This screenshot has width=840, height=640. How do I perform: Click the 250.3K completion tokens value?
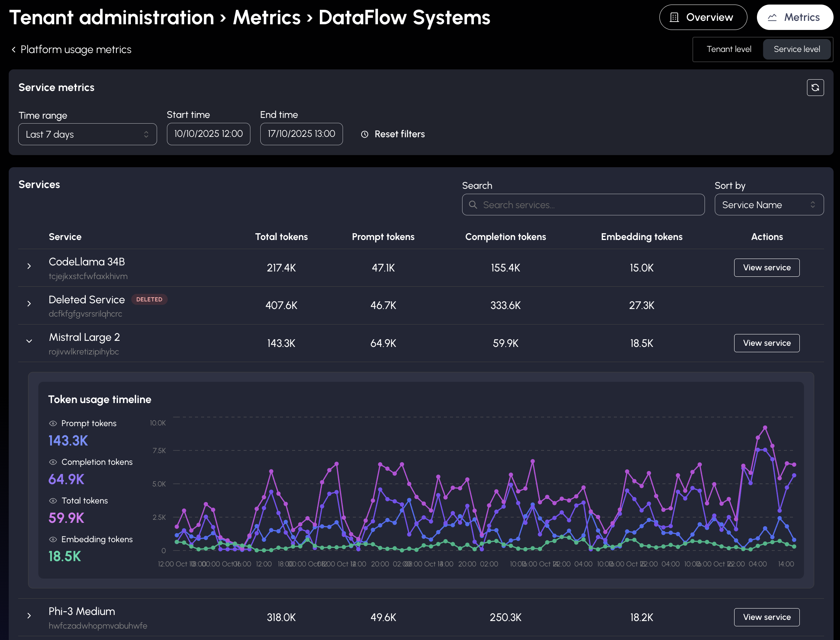(505, 617)
